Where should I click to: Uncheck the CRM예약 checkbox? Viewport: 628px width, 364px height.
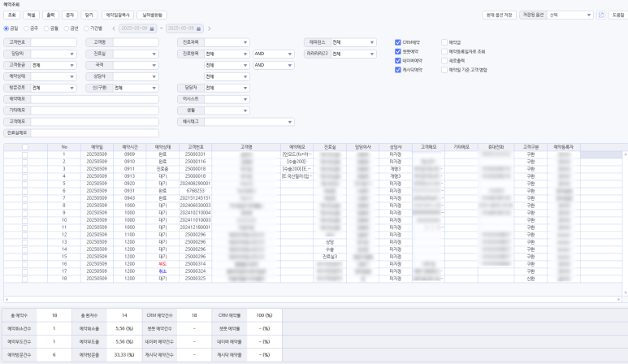[x=398, y=42]
